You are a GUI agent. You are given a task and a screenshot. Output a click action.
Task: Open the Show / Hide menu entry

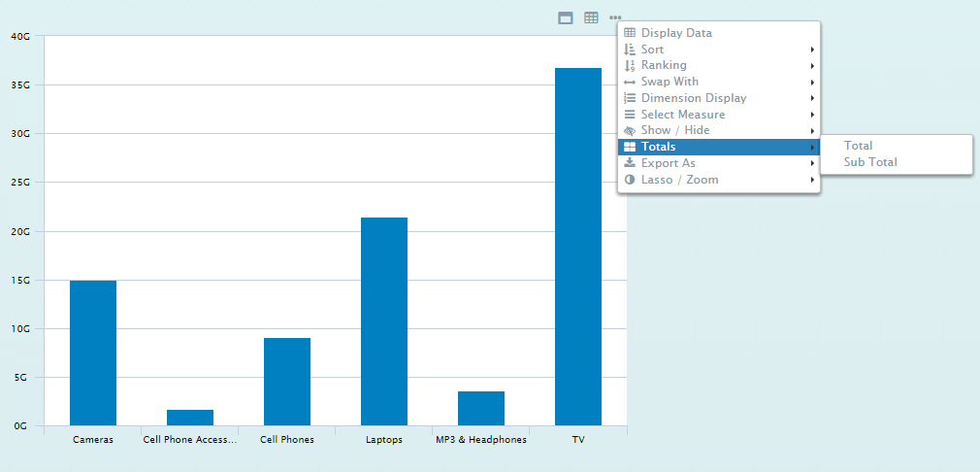[675, 130]
